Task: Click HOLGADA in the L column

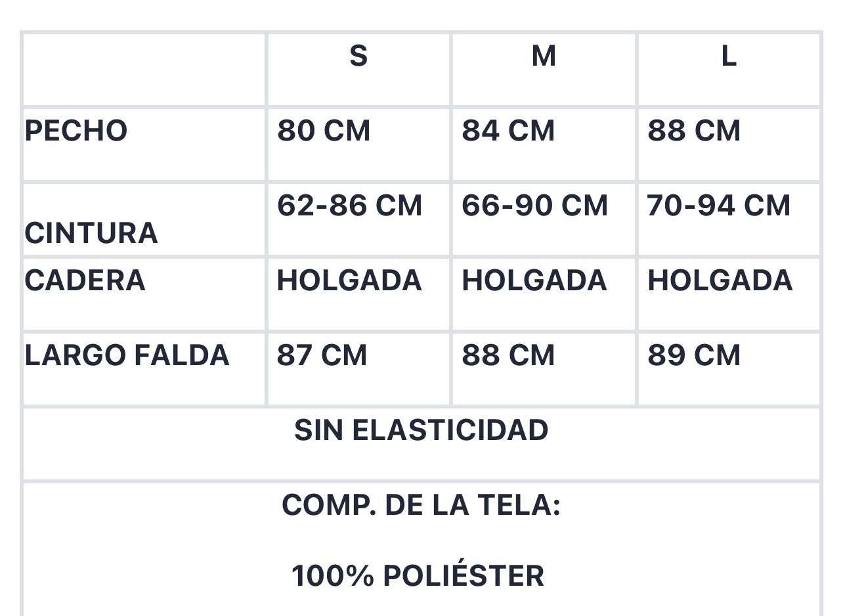Action: coord(720,280)
